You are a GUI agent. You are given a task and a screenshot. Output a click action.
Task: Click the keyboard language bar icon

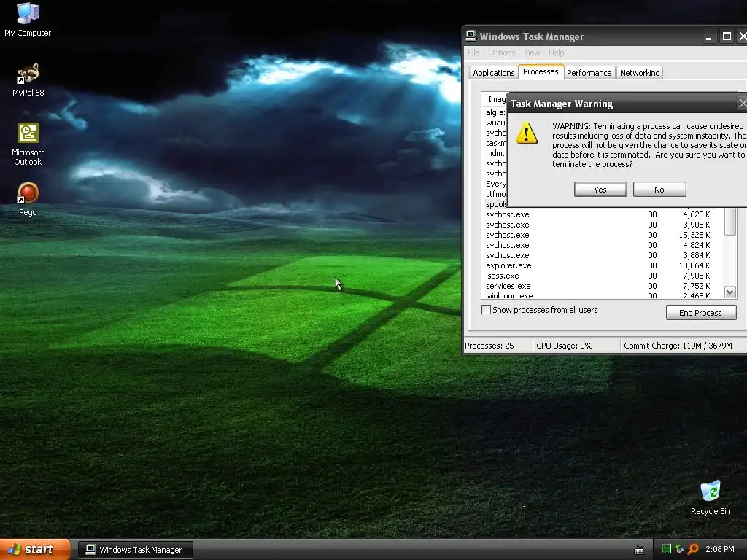pos(639,550)
